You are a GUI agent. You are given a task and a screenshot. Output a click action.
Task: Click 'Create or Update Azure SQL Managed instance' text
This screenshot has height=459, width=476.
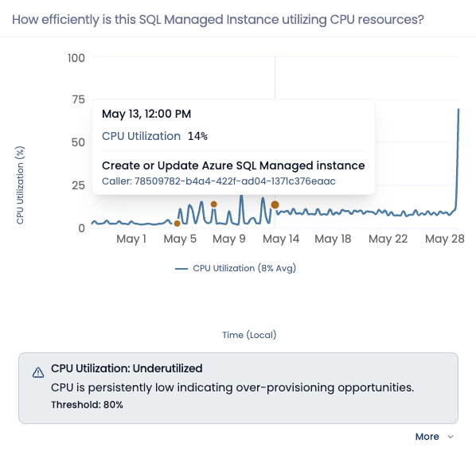[233, 165]
